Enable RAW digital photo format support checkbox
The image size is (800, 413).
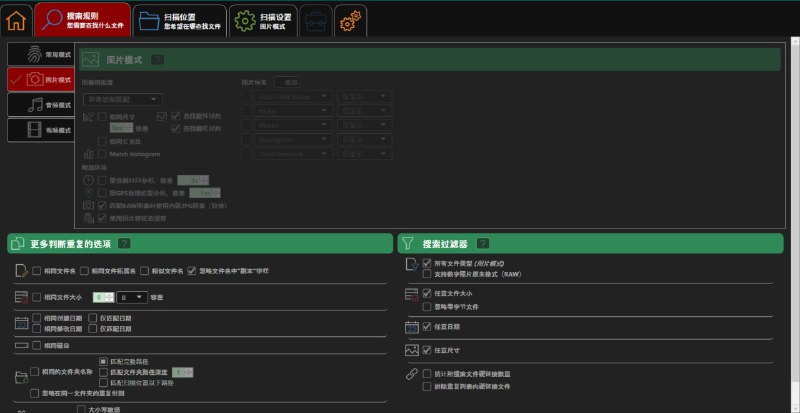click(x=427, y=274)
